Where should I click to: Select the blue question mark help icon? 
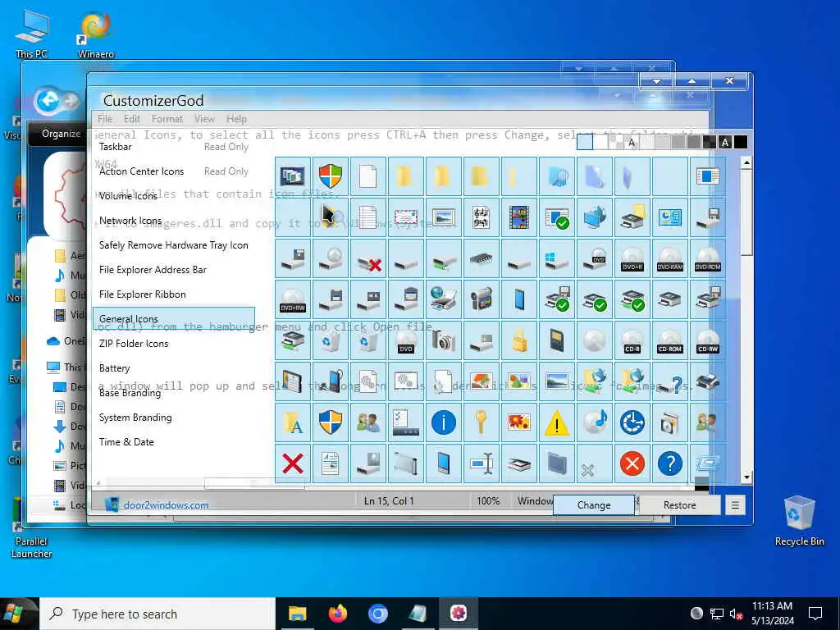(670, 463)
